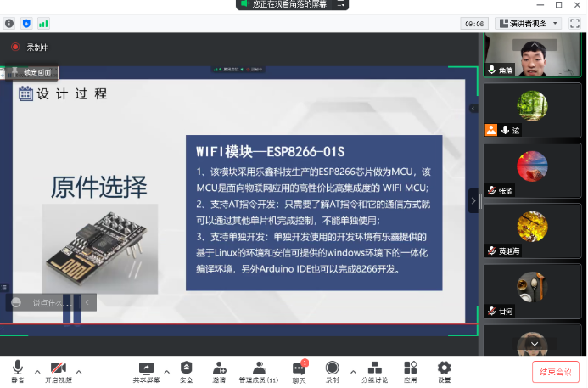
Task: Click the 录制 record button
Action: click(x=333, y=372)
